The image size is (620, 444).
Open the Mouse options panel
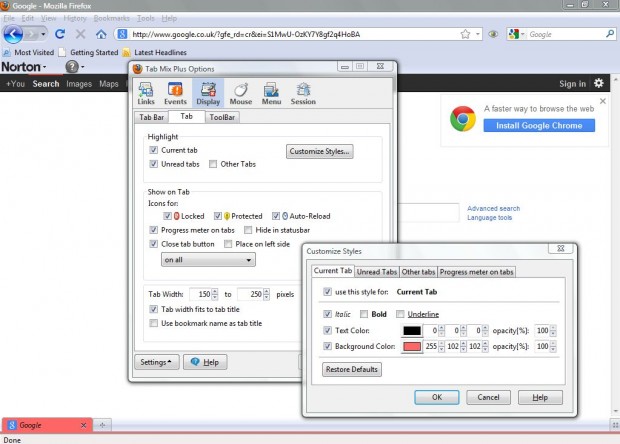point(240,93)
